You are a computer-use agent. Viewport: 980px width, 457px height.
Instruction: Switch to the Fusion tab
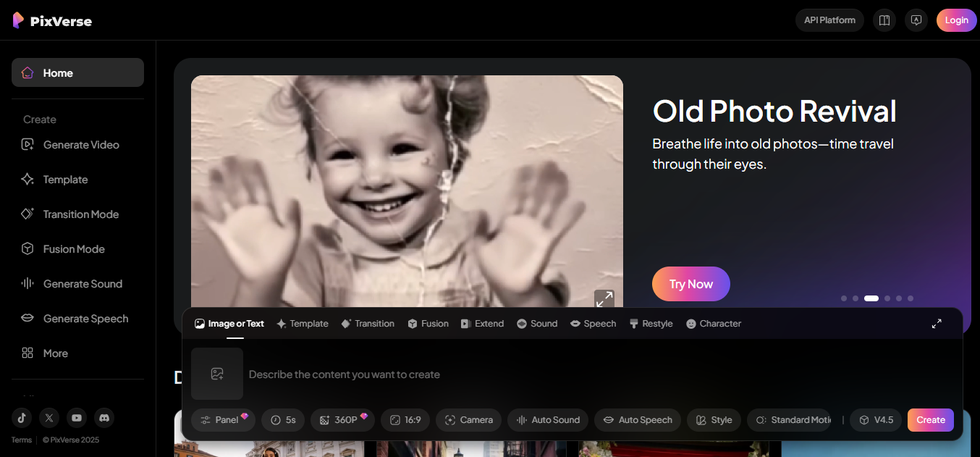click(x=428, y=324)
